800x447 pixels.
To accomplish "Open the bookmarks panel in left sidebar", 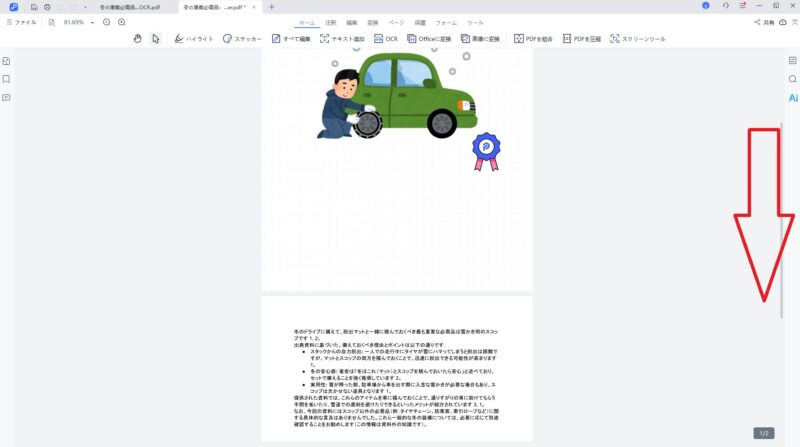I will point(6,79).
